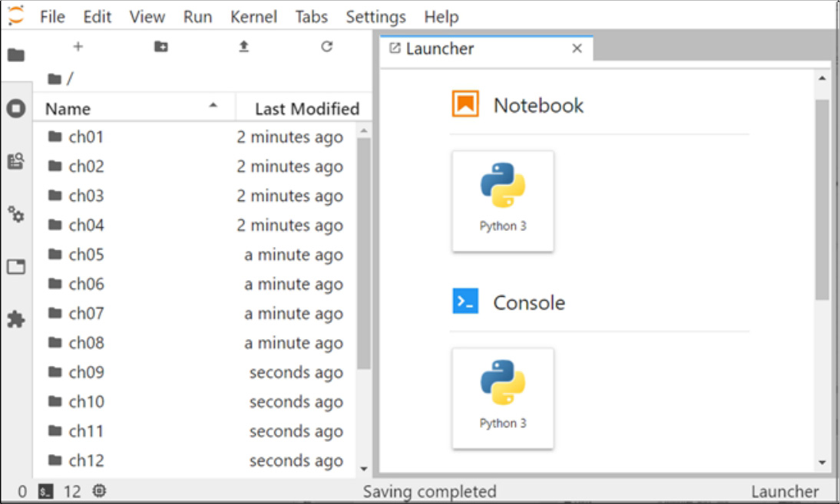This screenshot has height=504, width=840.
Task: Open the ch05 folder
Action: pyautogui.click(x=86, y=255)
